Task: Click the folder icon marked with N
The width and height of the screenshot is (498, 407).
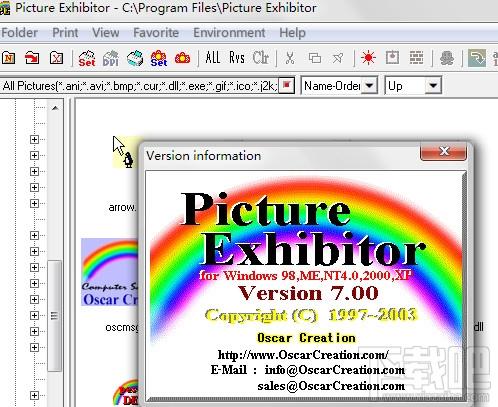Action: tap(8, 58)
